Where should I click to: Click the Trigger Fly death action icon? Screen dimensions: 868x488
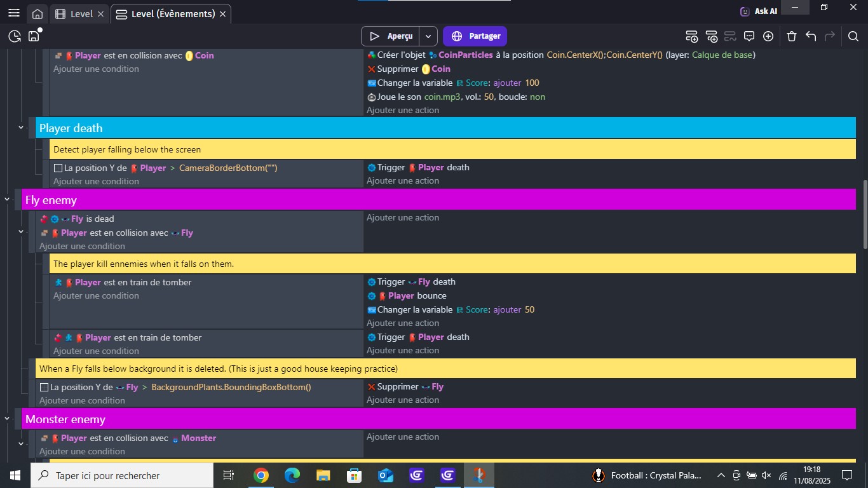tap(372, 281)
